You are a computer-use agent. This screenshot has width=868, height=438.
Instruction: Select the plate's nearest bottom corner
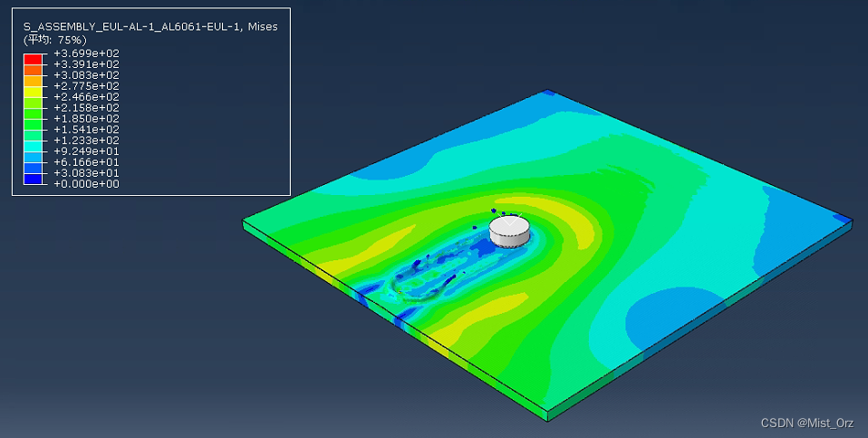tap(549, 417)
